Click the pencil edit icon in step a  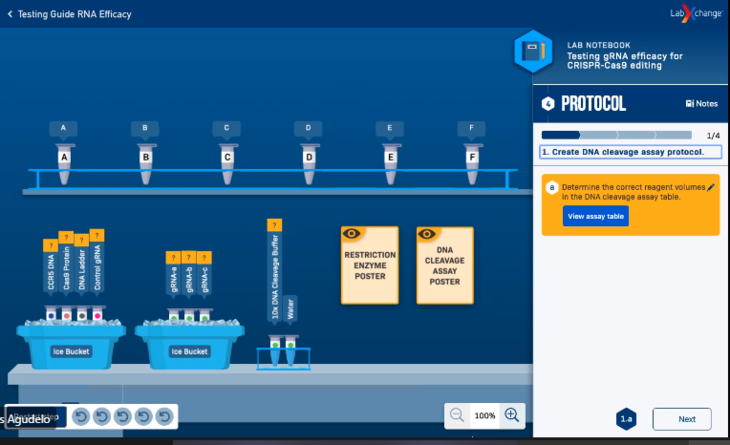click(x=711, y=187)
